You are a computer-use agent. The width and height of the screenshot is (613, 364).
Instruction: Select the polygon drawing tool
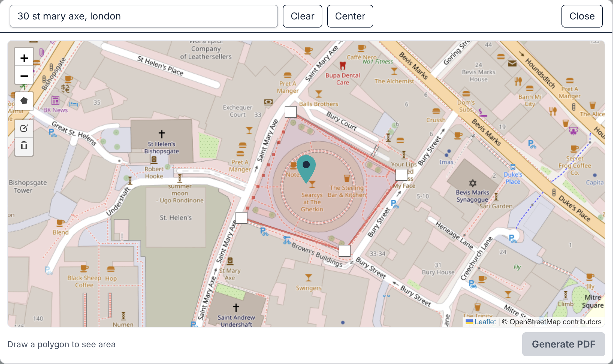pyautogui.click(x=24, y=101)
